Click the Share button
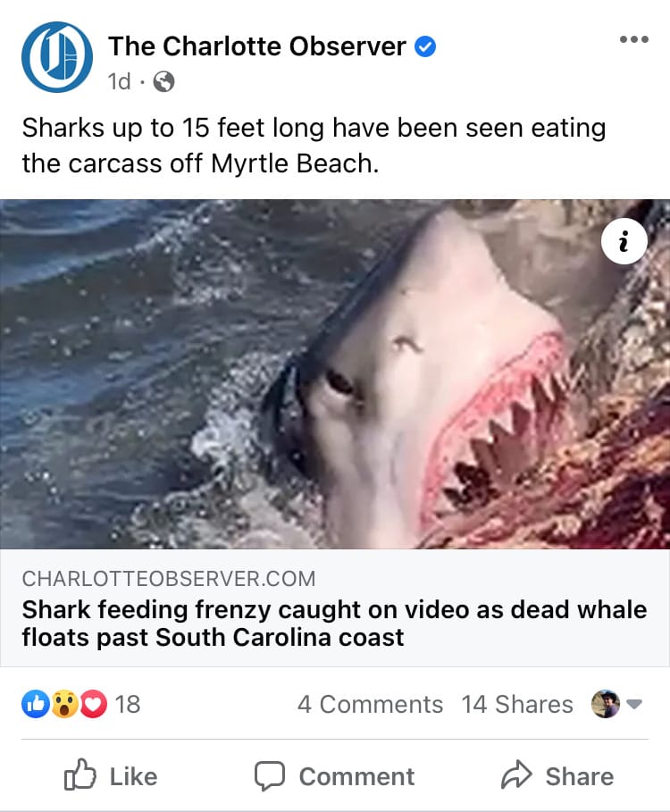Screen dimensions: 670x812 tap(557, 775)
